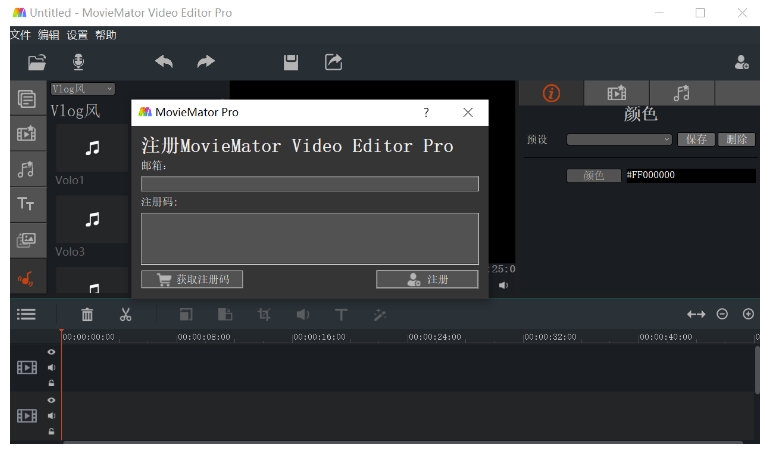This screenshot has height=451, width=771.
Task: Select Volo3 music thumbnail
Action: [92, 219]
